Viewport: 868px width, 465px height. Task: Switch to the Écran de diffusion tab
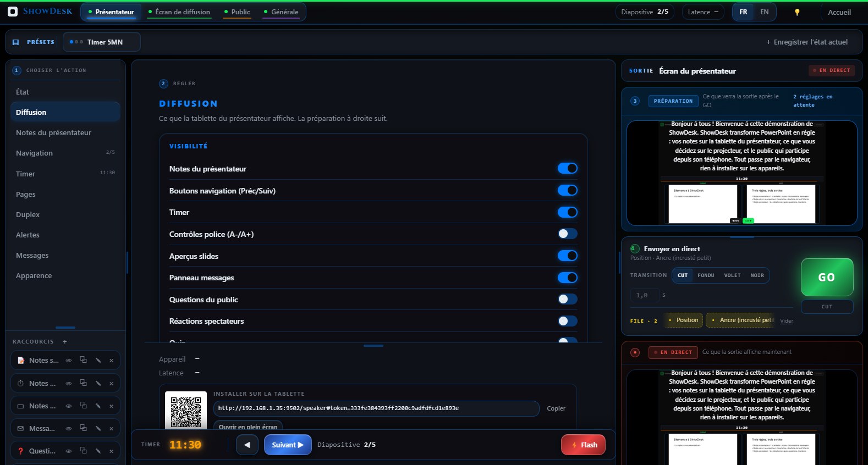(179, 12)
